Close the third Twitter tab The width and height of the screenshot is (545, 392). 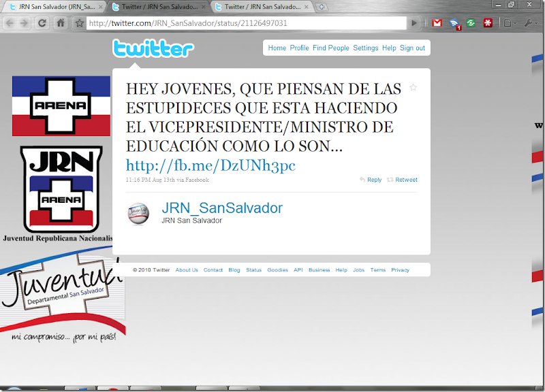pyautogui.click(x=306, y=7)
